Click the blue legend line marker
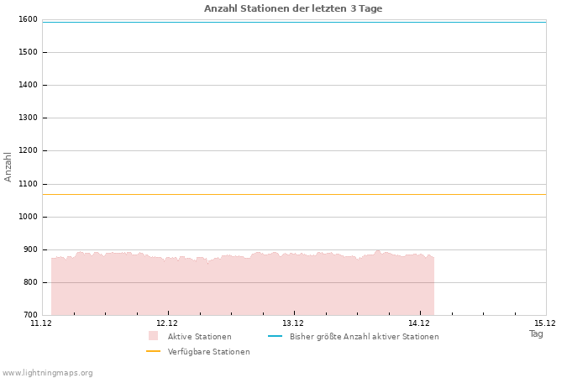This screenshot has width=588, height=378. (274, 336)
